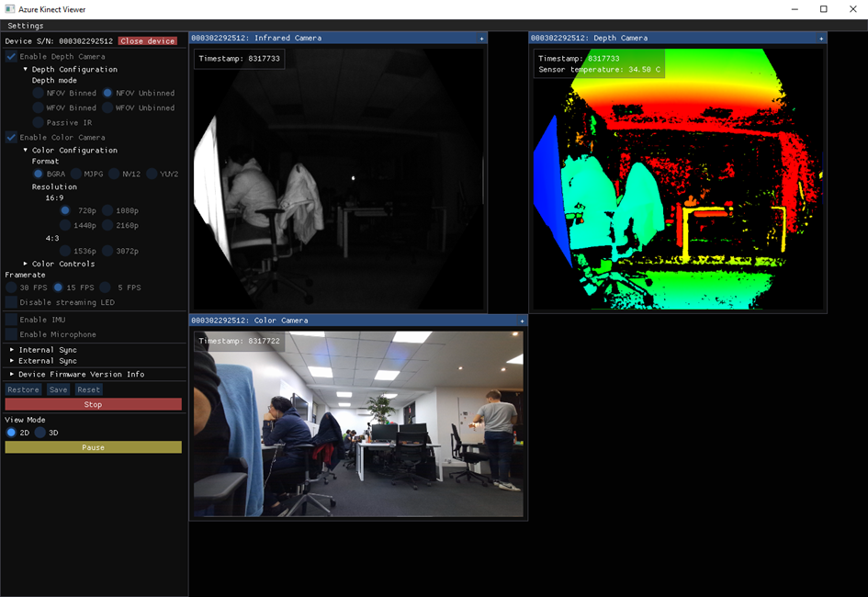This screenshot has width=868, height=597.
Task: Pick the MJPG color format
Action: 76,174
